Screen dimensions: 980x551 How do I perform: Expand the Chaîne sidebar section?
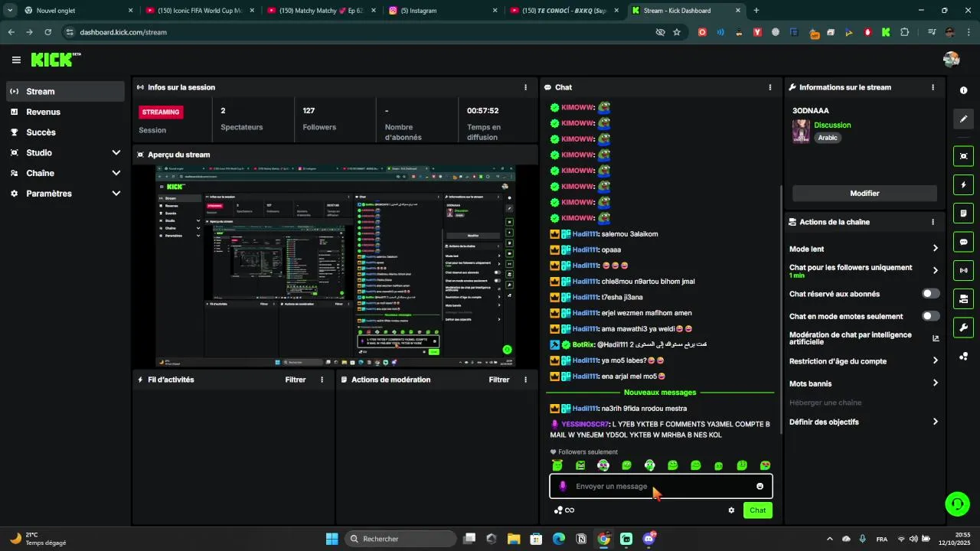65,173
